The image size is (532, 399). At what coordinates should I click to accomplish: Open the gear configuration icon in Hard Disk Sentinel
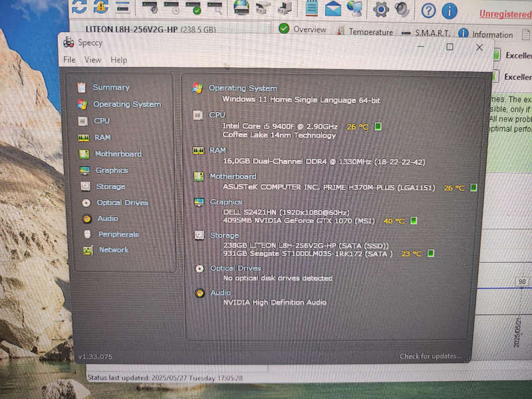pyautogui.click(x=381, y=9)
